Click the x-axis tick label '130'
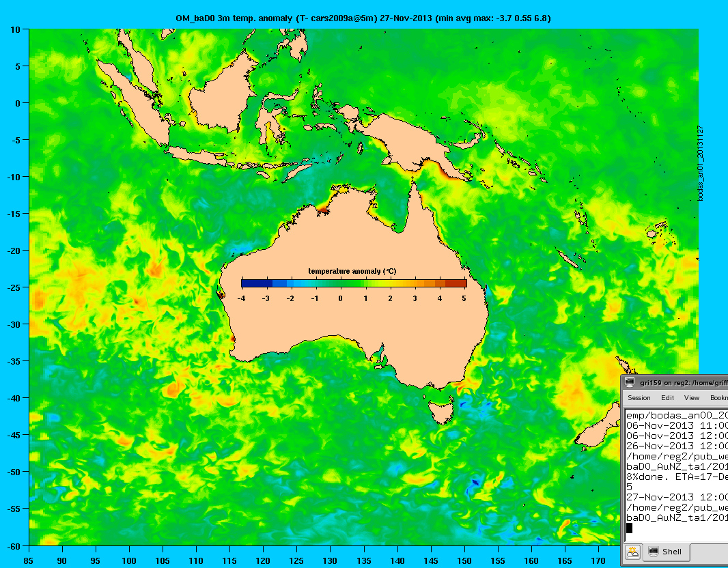 pyautogui.click(x=330, y=560)
